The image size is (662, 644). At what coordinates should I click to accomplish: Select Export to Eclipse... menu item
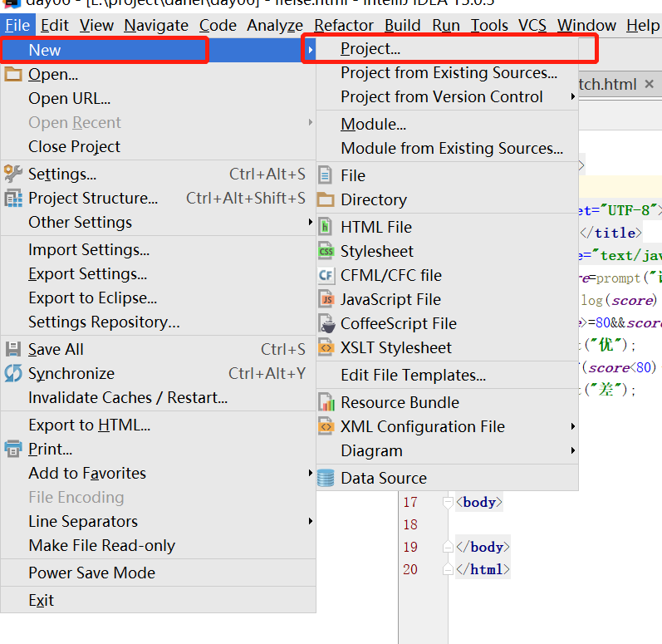(x=159, y=297)
